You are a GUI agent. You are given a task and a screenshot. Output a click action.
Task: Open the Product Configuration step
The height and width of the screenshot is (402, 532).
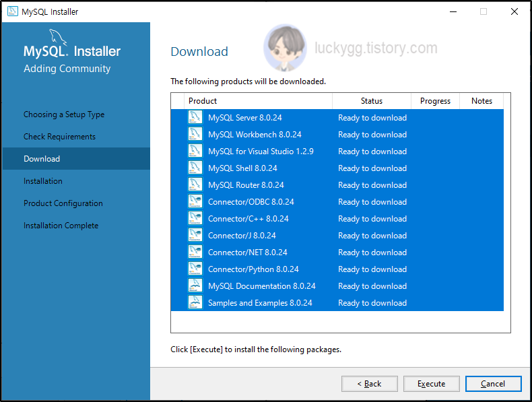pyautogui.click(x=63, y=203)
